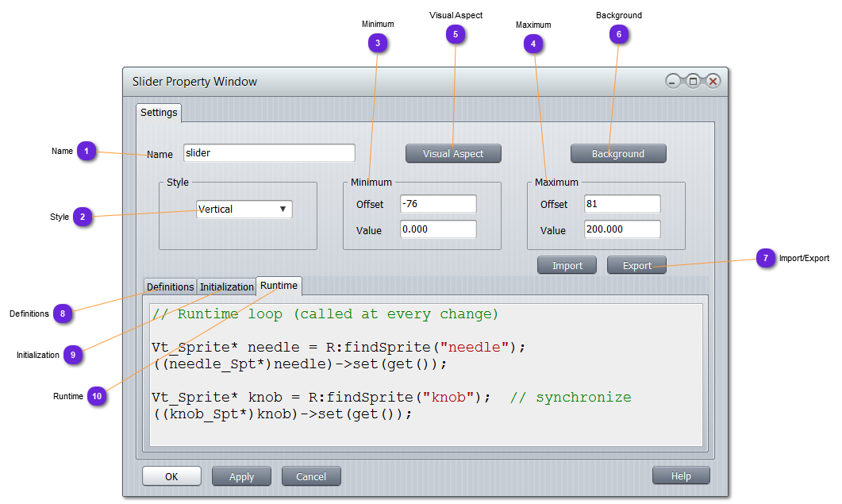
Task: Apply the slider property changes
Action: click(241, 476)
